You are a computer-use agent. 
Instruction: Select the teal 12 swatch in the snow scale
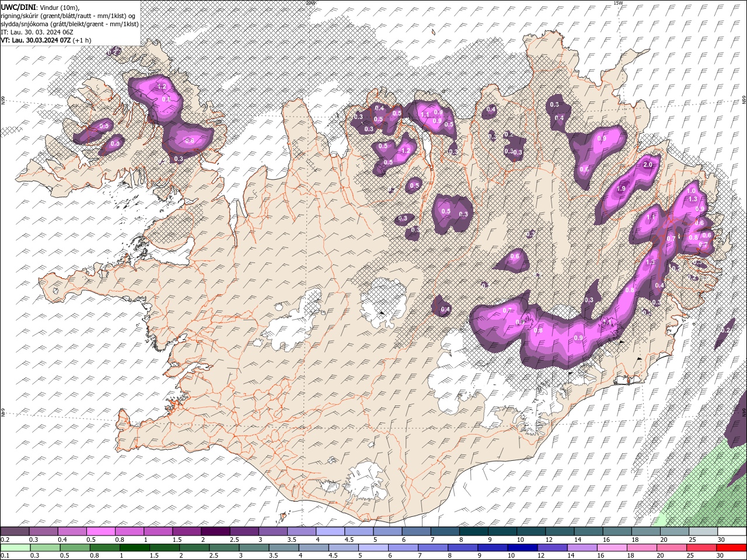coord(560,532)
